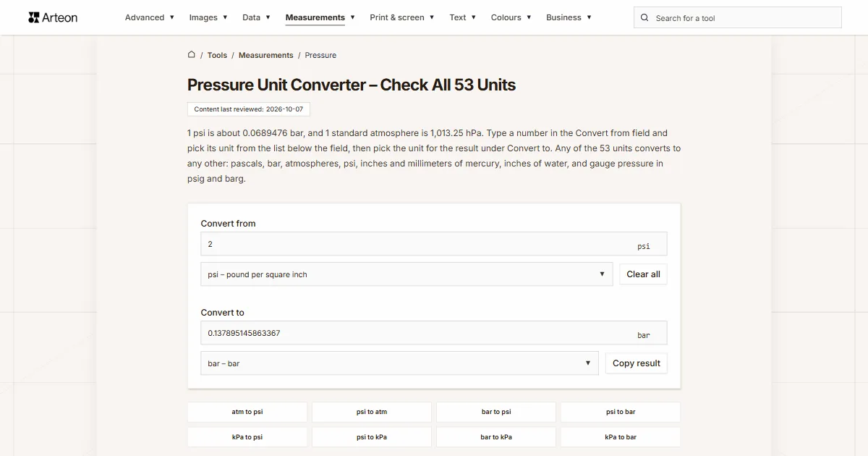The image size is (868, 456).
Task: Open the Data menu
Action: click(256, 17)
